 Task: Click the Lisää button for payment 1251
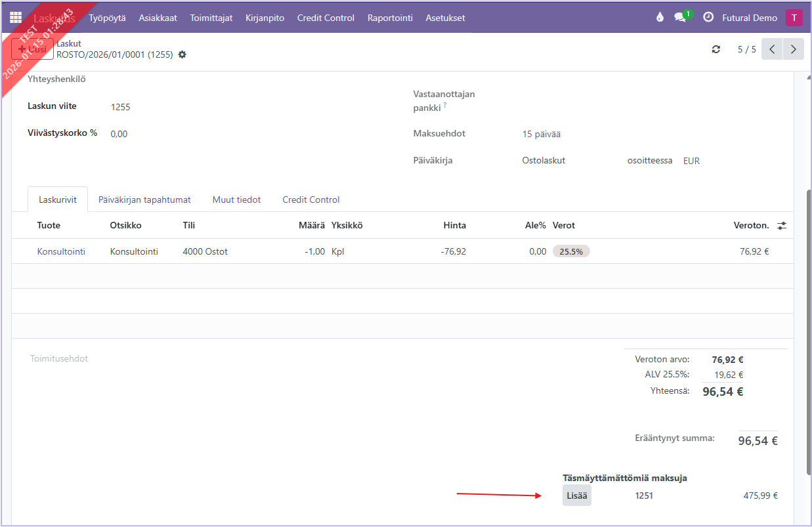pos(576,495)
